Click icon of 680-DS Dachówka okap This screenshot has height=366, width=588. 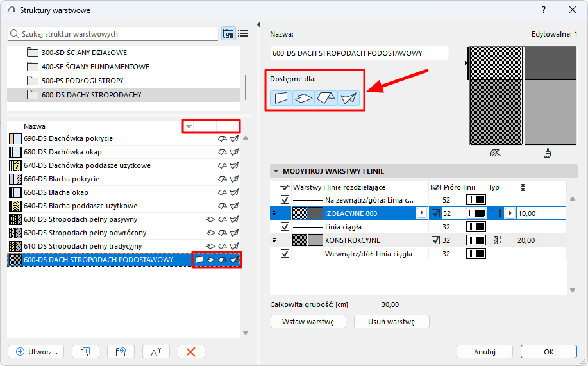pyautogui.click(x=15, y=153)
